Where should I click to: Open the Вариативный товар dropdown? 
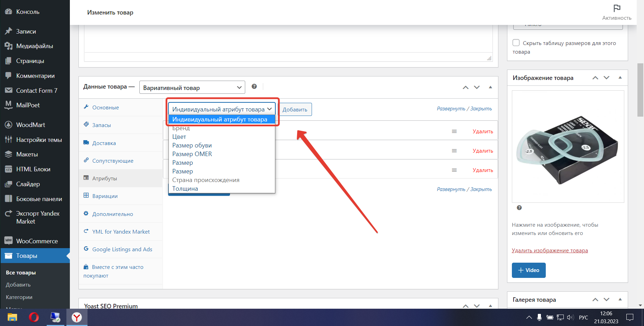(192, 87)
